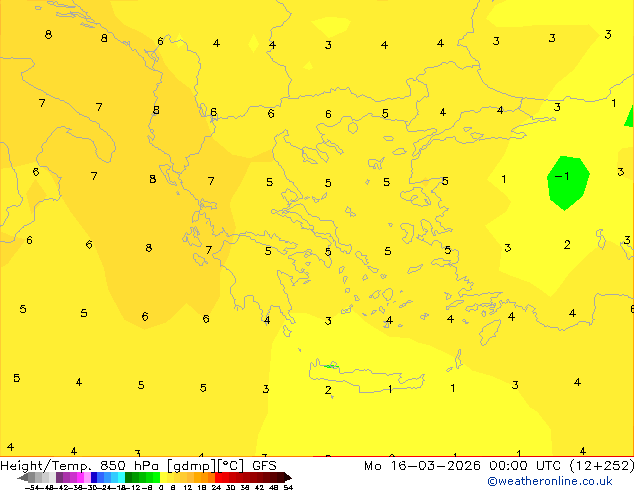Screen dimensions: 634x490
Task: Pick the bright yellow segment of the color scale
Action: point(163,477)
